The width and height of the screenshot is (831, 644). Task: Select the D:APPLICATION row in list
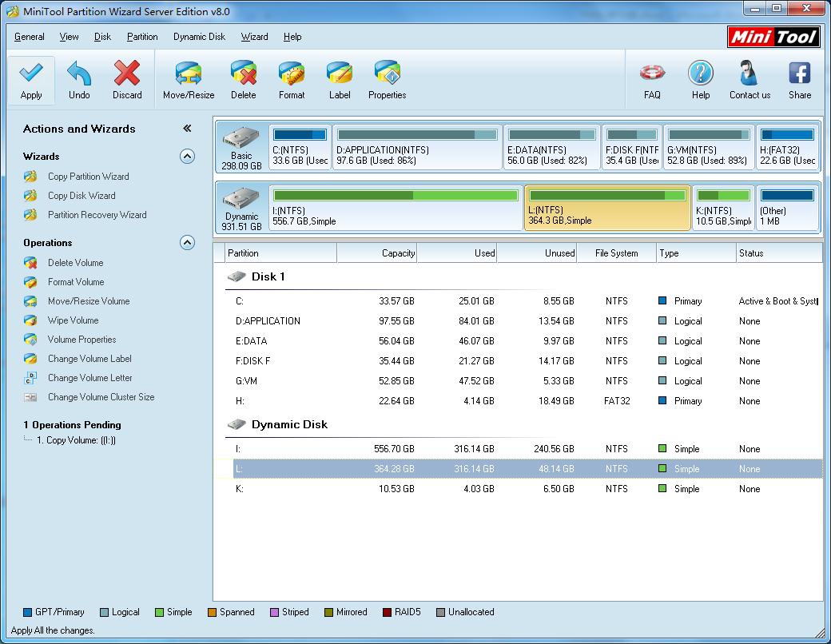tap(527, 321)
